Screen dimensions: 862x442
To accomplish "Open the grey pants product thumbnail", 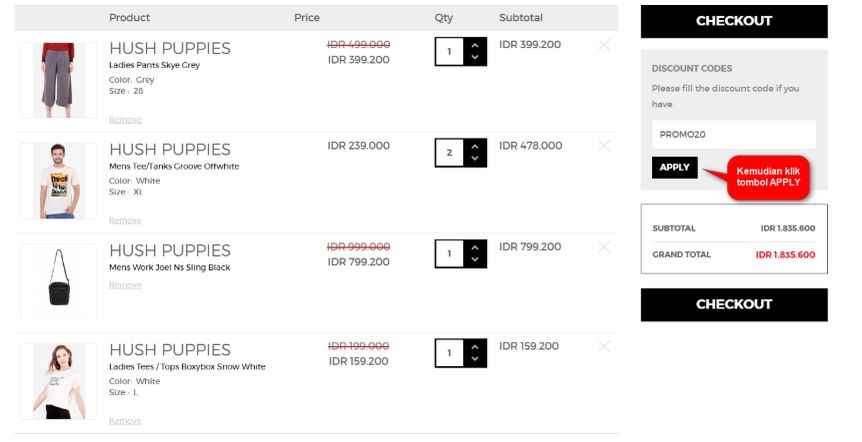I will [58, 80].
